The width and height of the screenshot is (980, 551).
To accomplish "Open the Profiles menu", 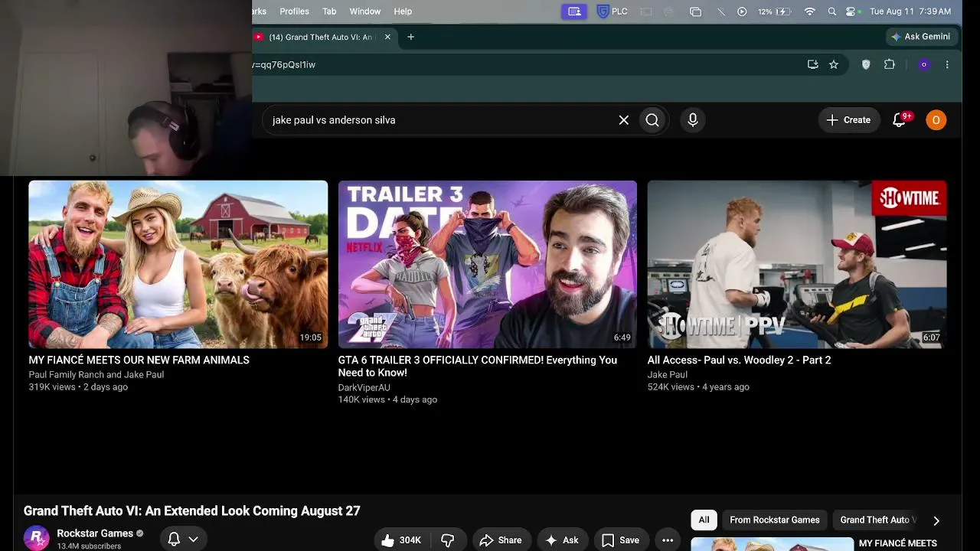I will (294, 11).
